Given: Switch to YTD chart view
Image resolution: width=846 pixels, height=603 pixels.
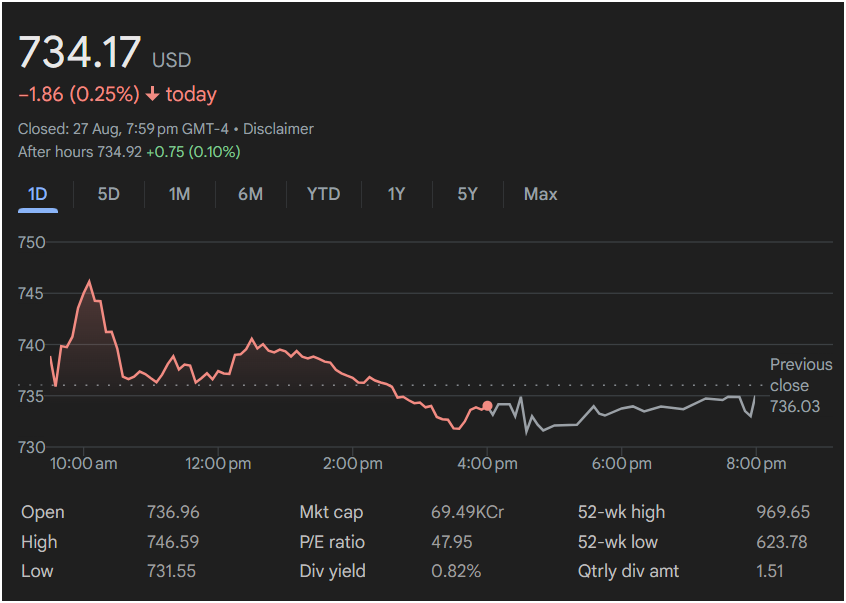Looking at the screenshot, I should (x=323, y=194).
